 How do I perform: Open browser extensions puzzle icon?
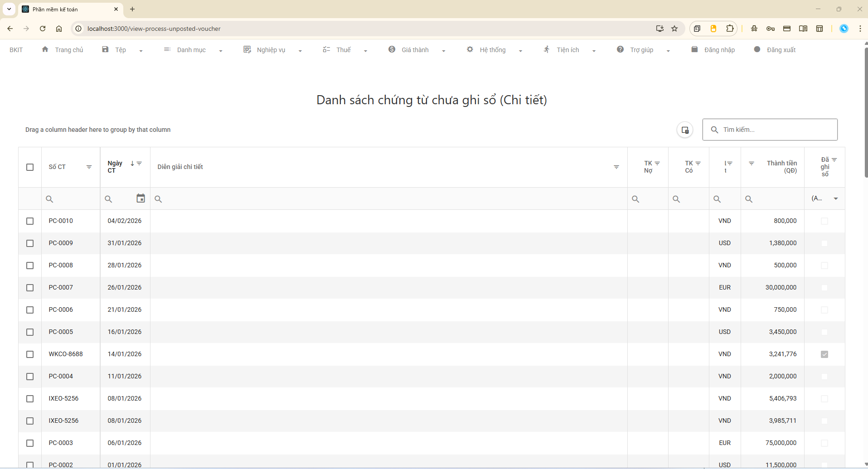point(730,29)
